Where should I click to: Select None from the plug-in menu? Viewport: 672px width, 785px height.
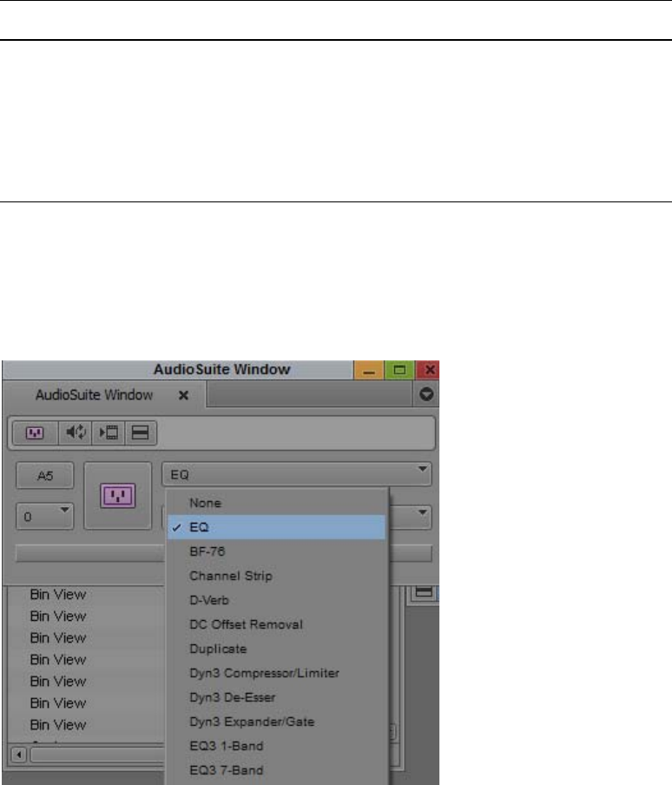pos(276,503)
